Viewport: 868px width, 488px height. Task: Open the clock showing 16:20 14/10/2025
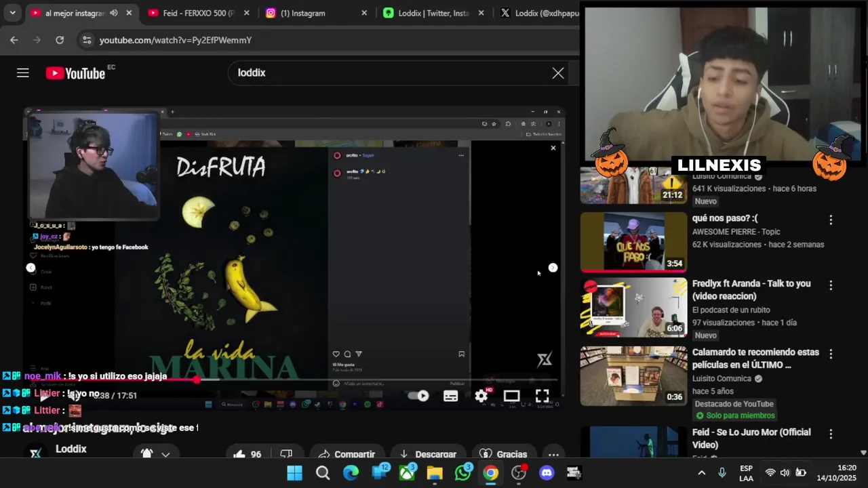[x=838, y=473]
